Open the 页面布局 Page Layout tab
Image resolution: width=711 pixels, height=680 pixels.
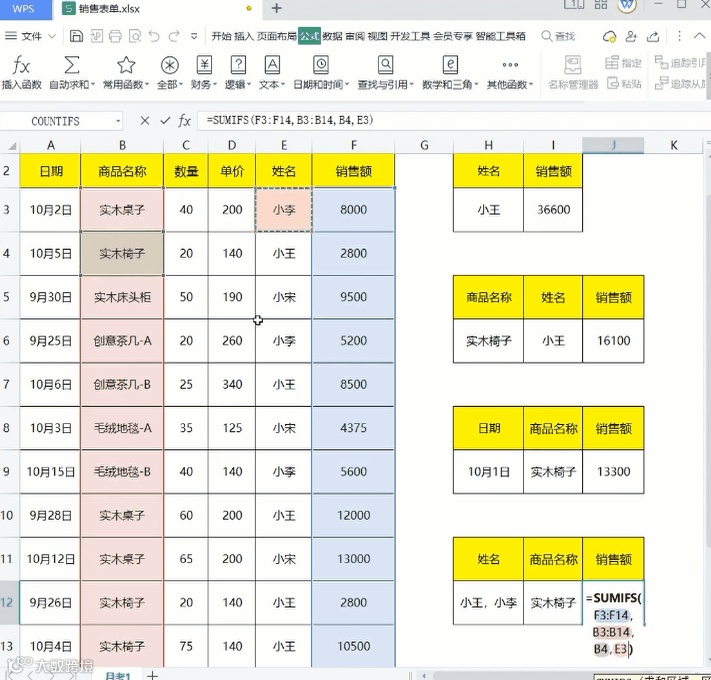277,36
